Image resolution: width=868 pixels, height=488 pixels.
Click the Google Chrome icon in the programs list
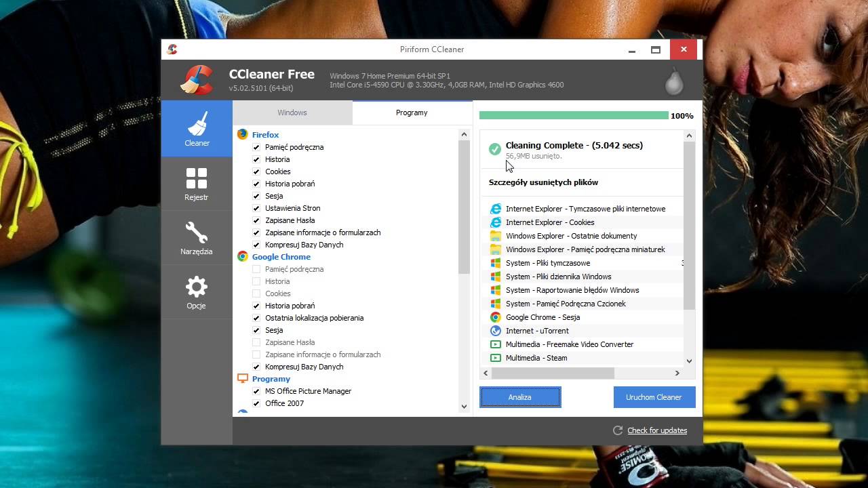click(242, 256)
